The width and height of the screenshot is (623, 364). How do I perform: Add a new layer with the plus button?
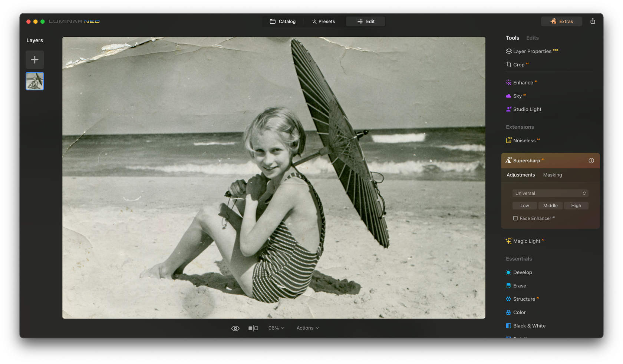(34, 59)
